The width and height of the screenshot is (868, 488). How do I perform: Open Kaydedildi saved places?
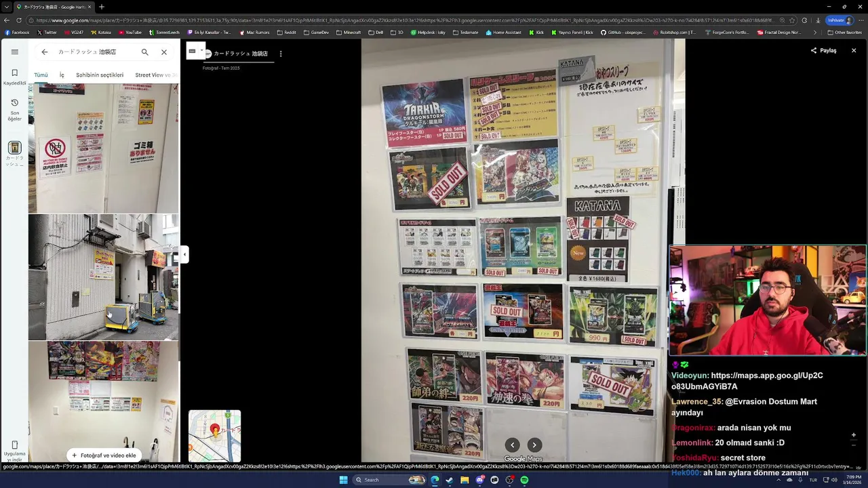(14, 77)
